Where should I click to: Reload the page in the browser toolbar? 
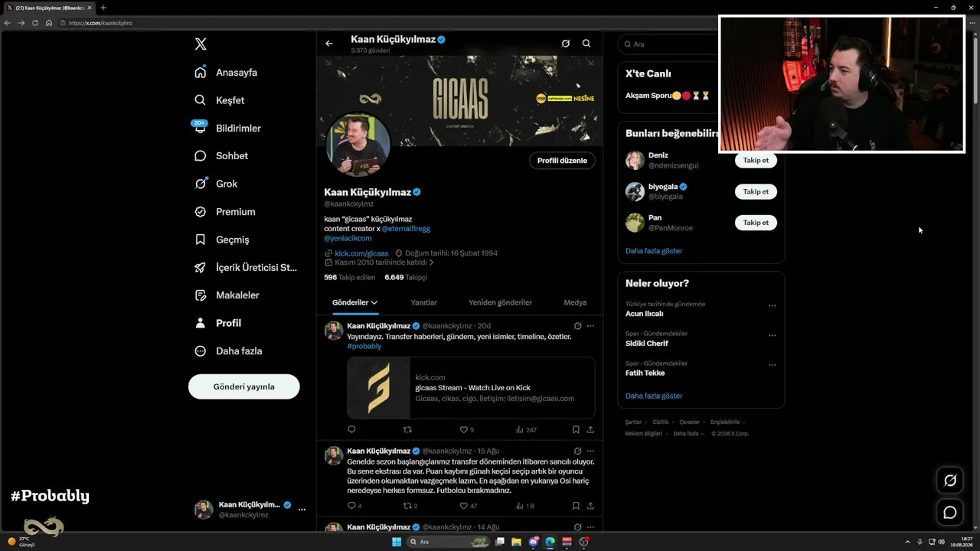[35, 23]
